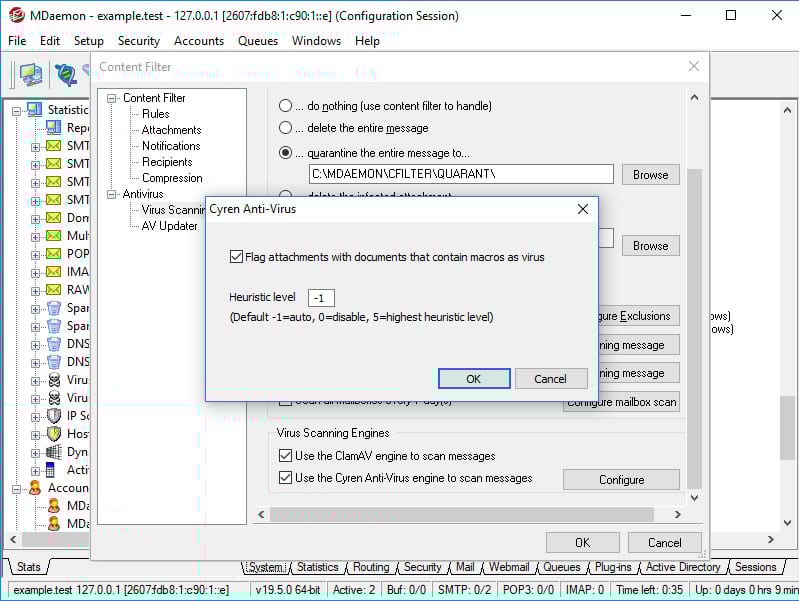This screenshot has height=601, width=799.
Task: Close the Cyren Anti-Virus dialog
Action: coord(583,209)
